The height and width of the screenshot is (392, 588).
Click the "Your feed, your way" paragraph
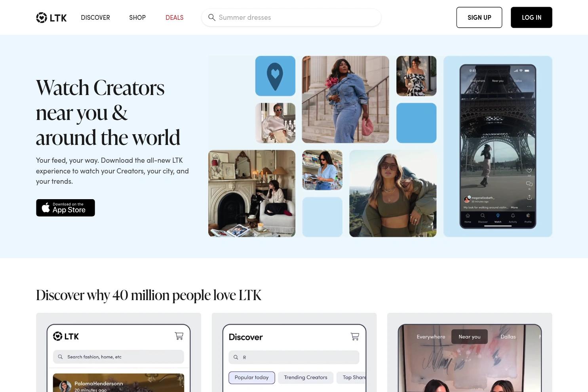click(x=112, y=171)
